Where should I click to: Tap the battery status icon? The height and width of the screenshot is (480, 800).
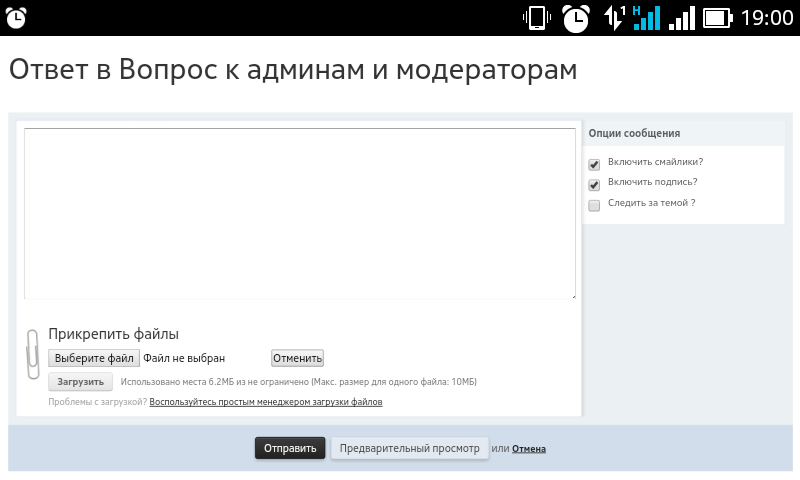pos(718,18)
